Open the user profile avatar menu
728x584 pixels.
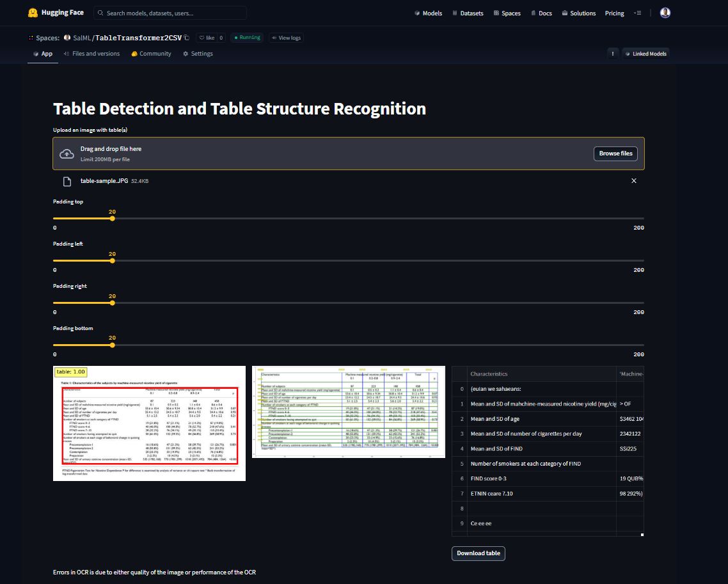pos(665,13)
